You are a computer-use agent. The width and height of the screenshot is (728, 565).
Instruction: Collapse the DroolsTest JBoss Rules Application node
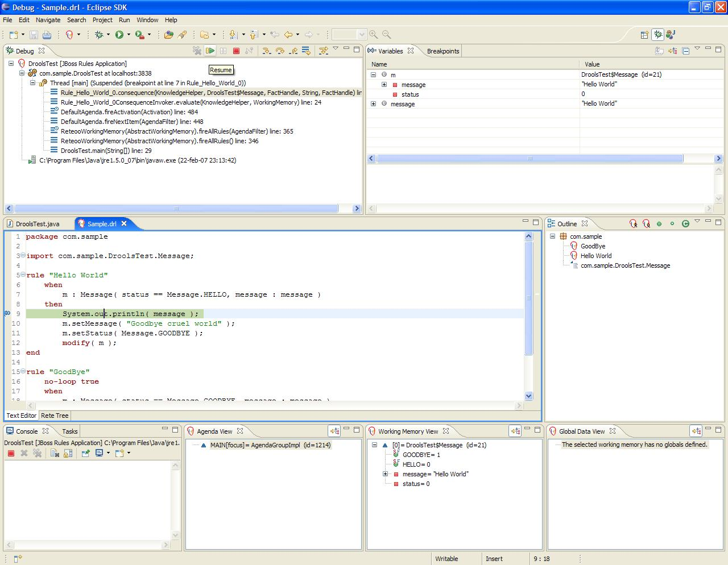11,64
